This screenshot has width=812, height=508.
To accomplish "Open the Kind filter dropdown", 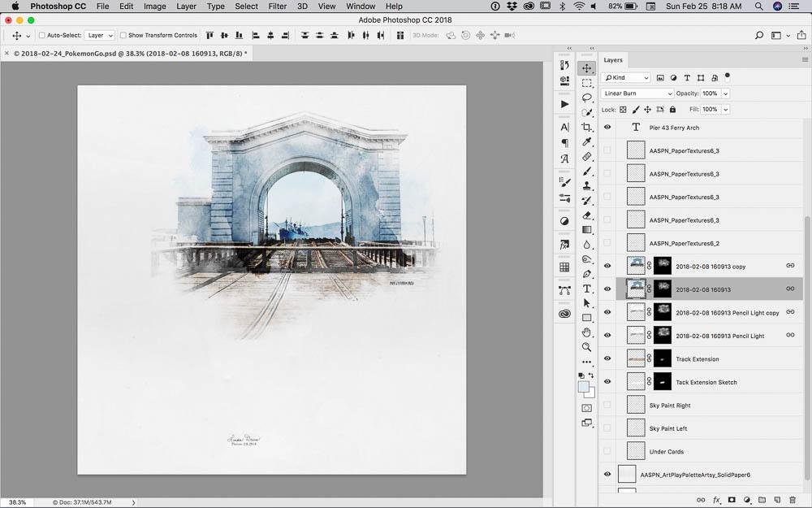I will point(625,78).
